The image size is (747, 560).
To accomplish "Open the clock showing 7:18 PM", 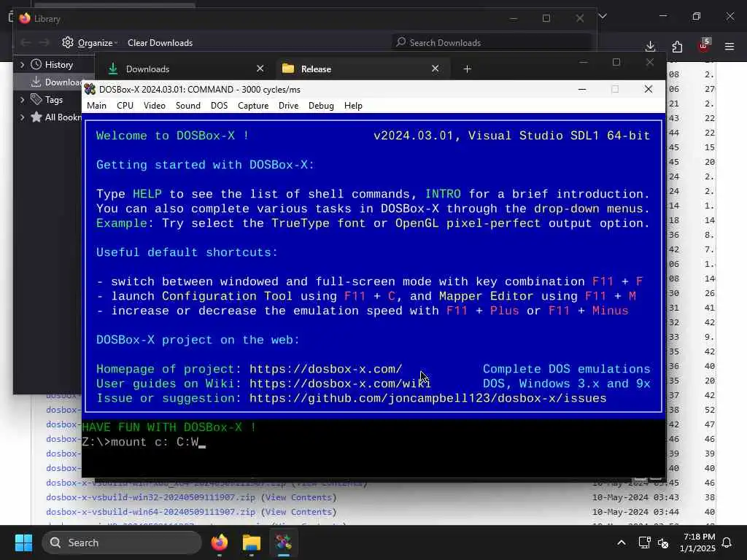I will [698, 542].
